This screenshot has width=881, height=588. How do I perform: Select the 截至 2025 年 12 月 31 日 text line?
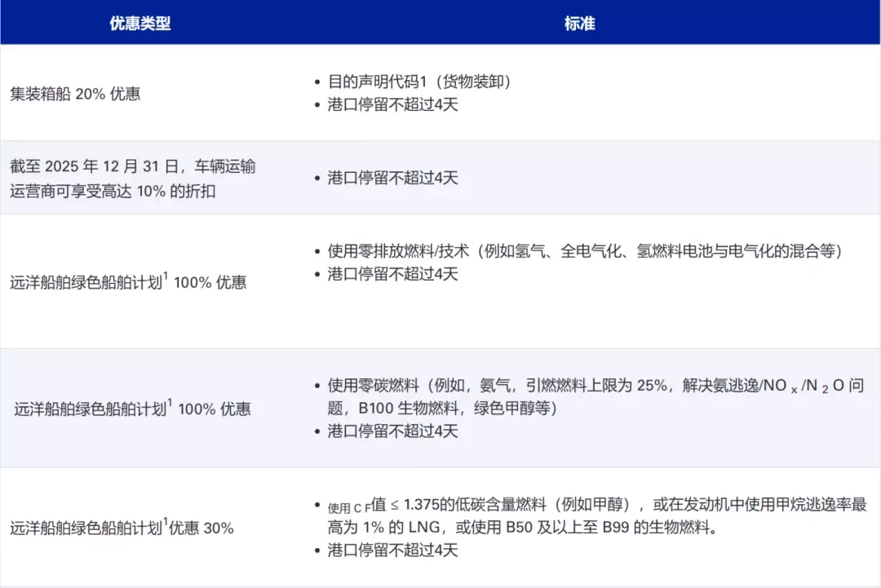(x=133, y=166)
